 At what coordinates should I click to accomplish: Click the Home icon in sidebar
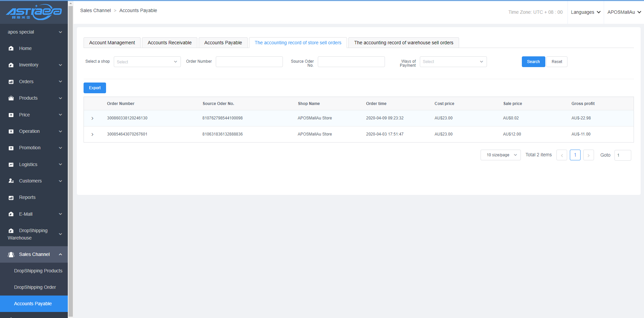[x=11, y=48]
